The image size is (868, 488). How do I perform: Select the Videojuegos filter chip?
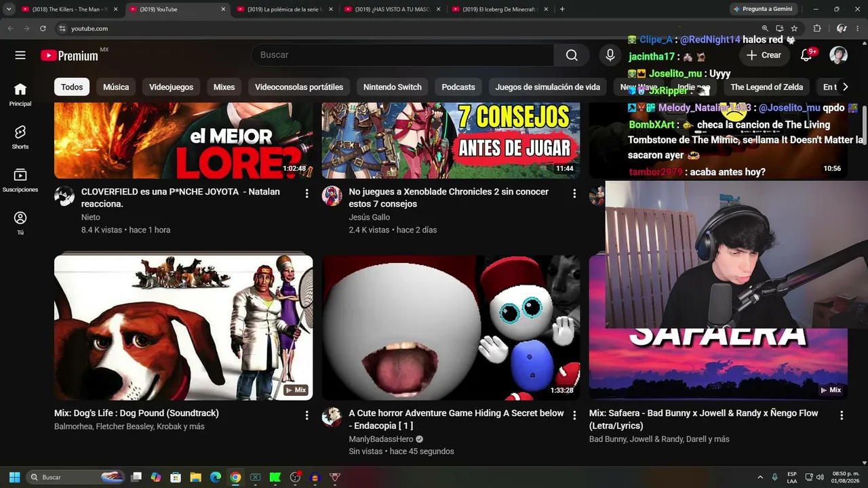[171, 87]
